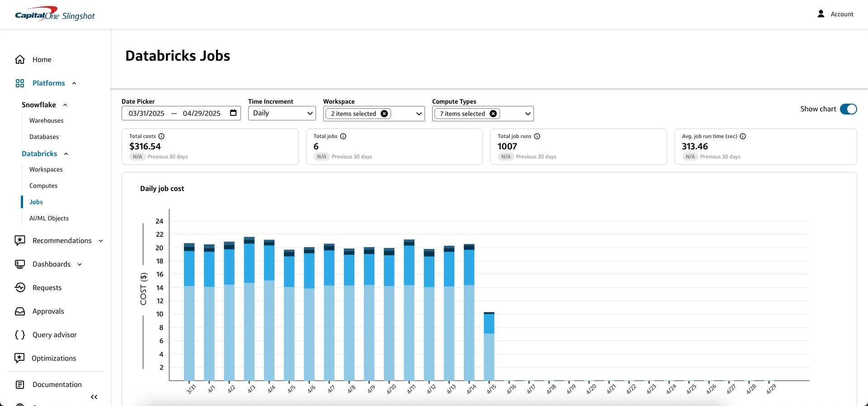Open the Optimizations page
The image size is (868, 406).
[x=54, y=358]
